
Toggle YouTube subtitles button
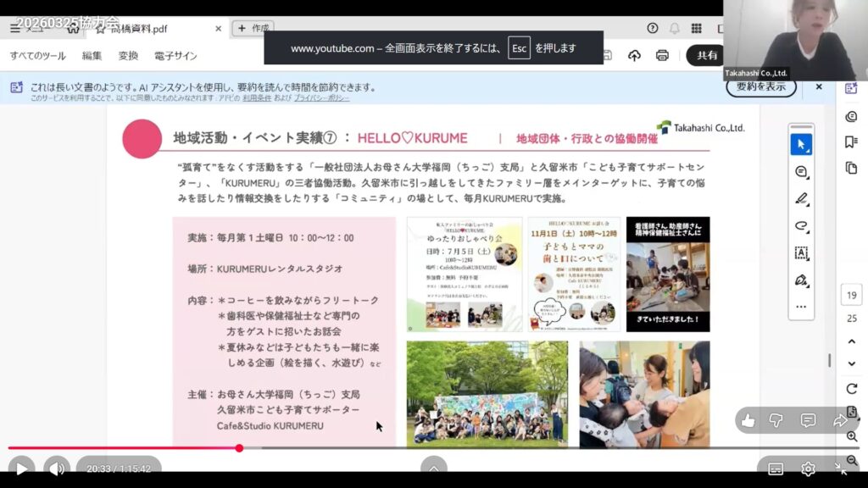[776, 469]
